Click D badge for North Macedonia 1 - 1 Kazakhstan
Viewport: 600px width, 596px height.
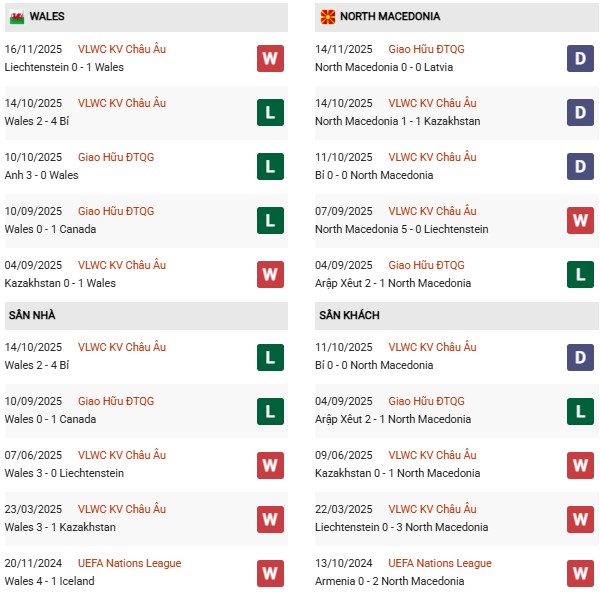pos(580,112)
